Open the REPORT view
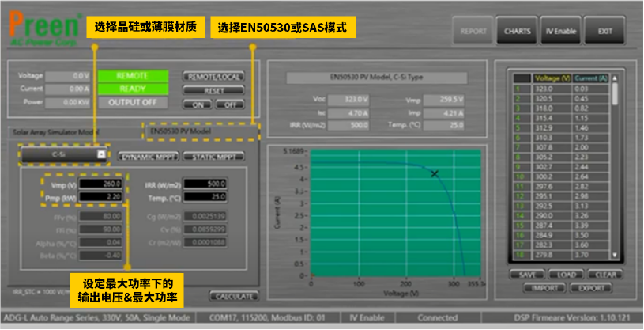 [474, 31]
